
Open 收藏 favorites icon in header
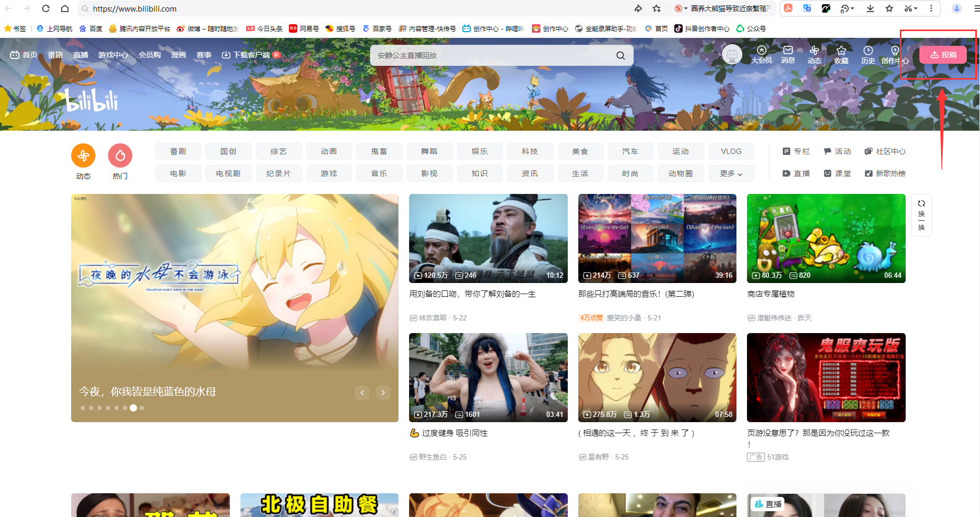[841, 54]
